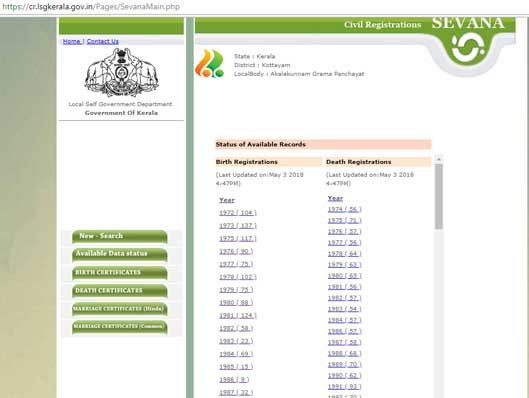Open MARRIAGE CERTIFICATES (Common) menu item
Image resolution: width=529 pixels, height=398 pixels.
pyautogui.click(x=120, y=327)
